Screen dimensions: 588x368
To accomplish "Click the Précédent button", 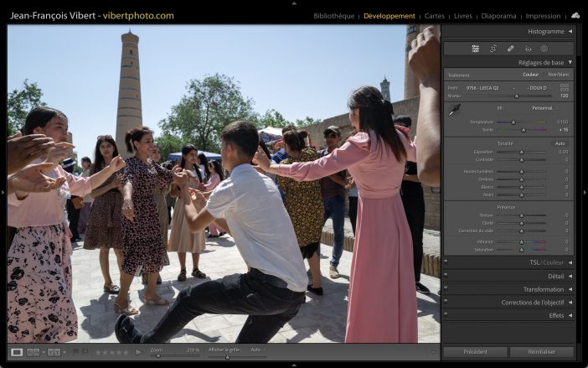I will (475, 352).
